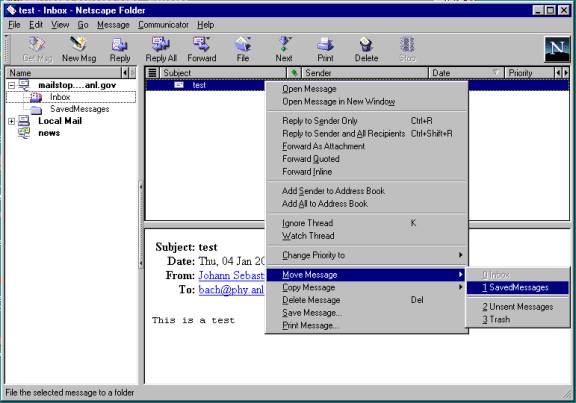Click the upper pane-collapse handle on divider

[141, 187]
